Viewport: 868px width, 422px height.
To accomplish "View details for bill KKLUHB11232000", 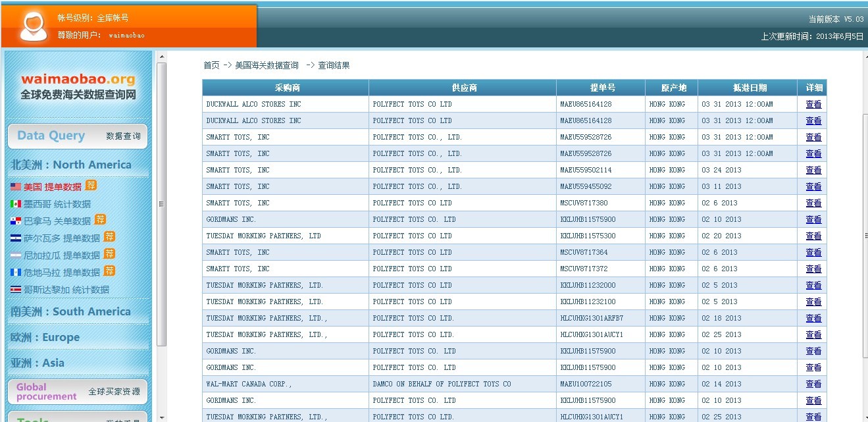I will point(813,285).
